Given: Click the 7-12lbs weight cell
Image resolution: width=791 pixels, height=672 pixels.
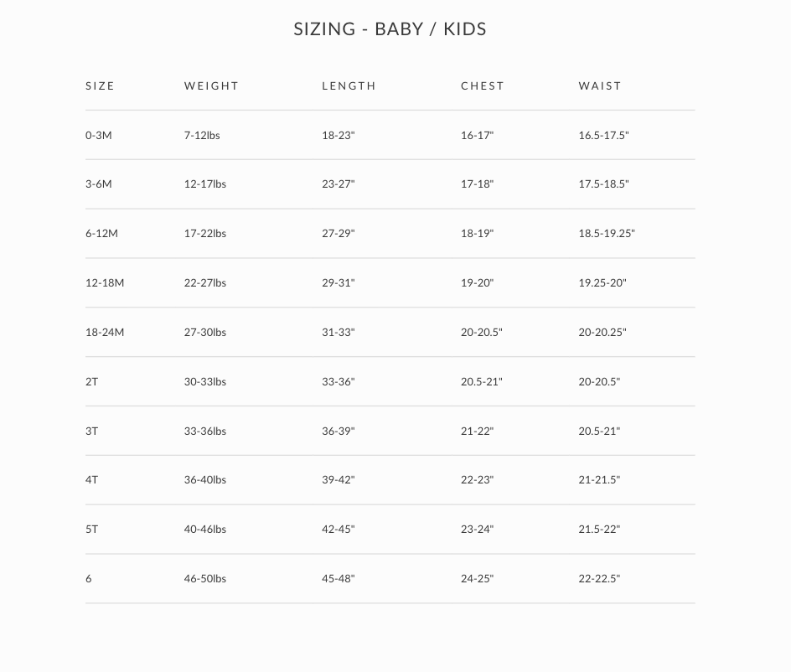Looking at the screenshot, I should pyautogui.click(x=202, y=135).
